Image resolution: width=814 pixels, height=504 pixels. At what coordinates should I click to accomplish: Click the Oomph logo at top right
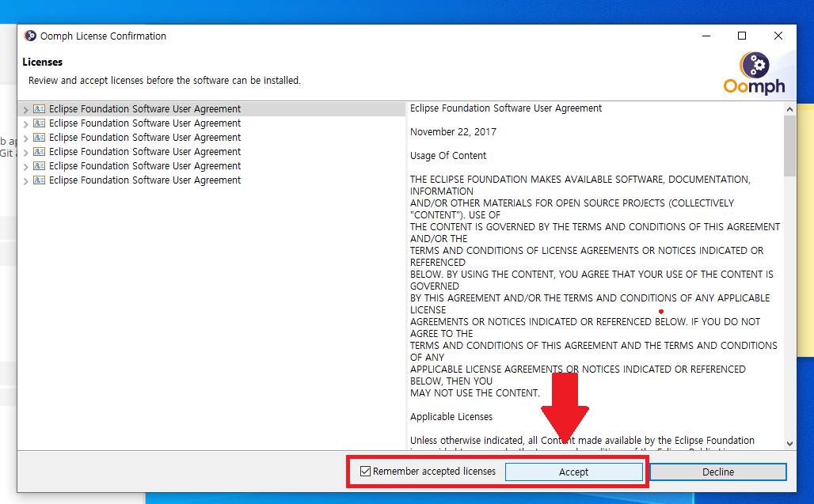(755, 73)
